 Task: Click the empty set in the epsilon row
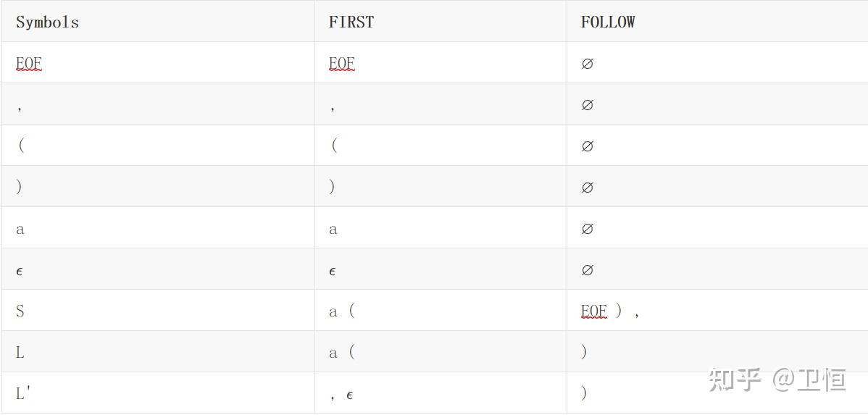(x=587, y=270)
